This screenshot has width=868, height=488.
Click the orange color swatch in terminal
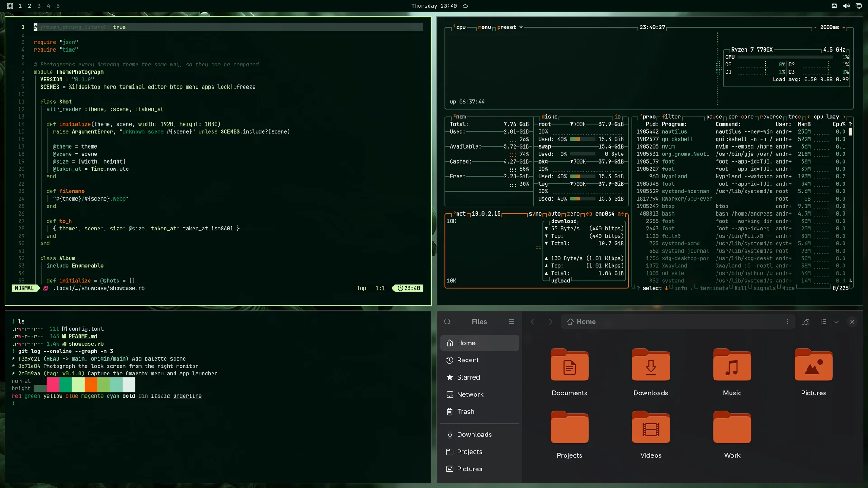pyautogui.click(x=91, y=385)
